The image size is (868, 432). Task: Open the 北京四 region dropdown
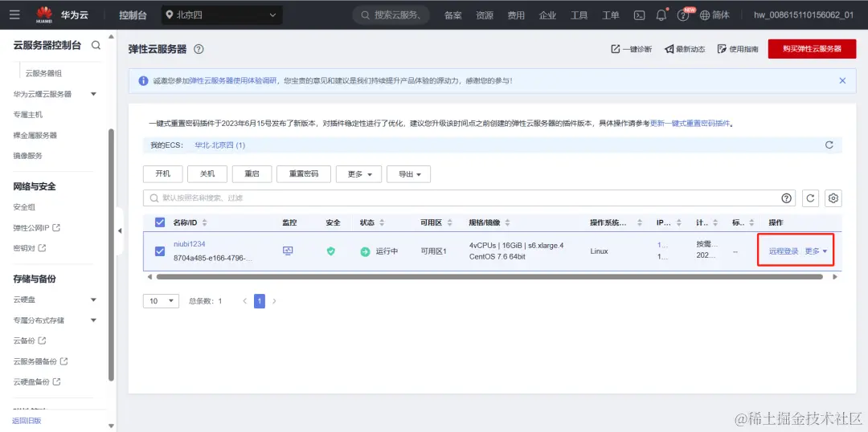222,15
